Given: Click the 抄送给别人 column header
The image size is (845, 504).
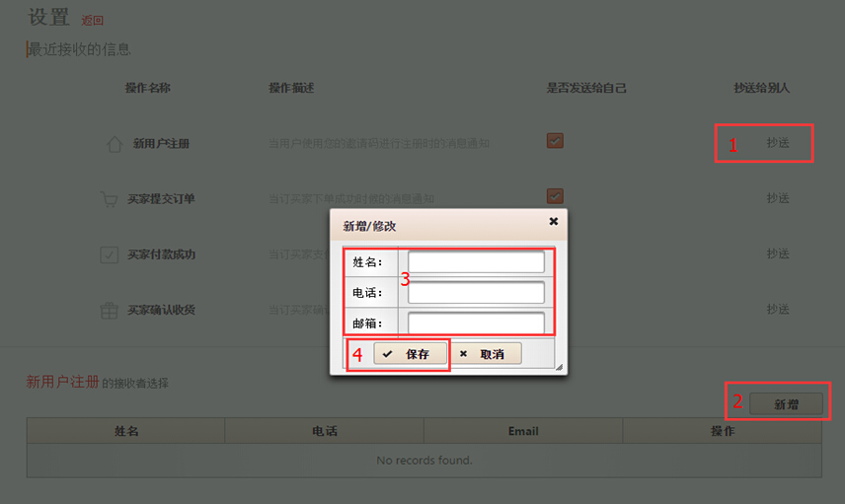Looking at the screenshot, I should pos(761,88).
